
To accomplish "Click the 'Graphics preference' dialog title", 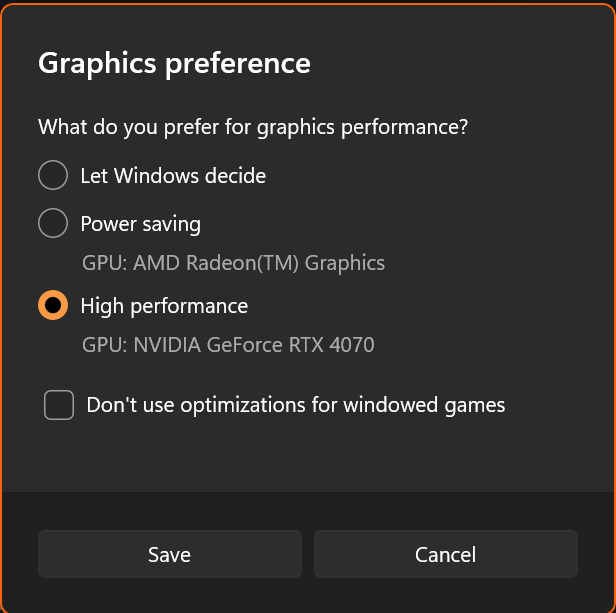I will point(174,64).
